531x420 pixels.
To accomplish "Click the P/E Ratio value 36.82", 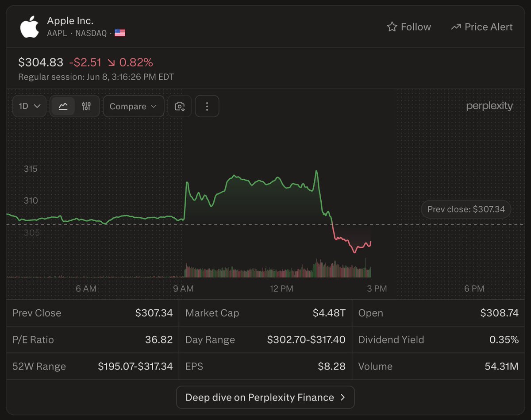I will [159, 339].
